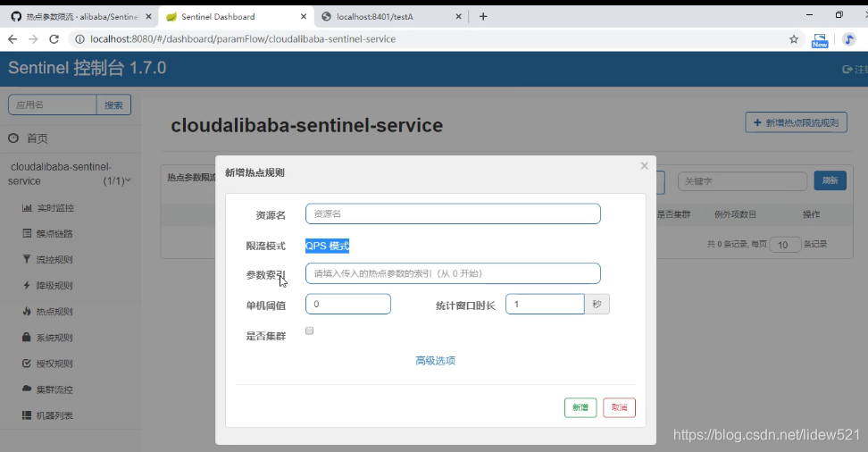Image resolution: width=868 pixels, height=452 pixels.
Task: Close the localhost:8401/testA tab
Action: point(458,17)
